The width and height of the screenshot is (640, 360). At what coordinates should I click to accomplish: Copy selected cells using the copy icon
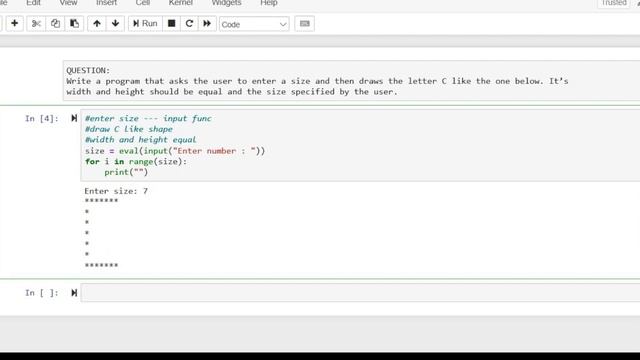coord(55,24)
